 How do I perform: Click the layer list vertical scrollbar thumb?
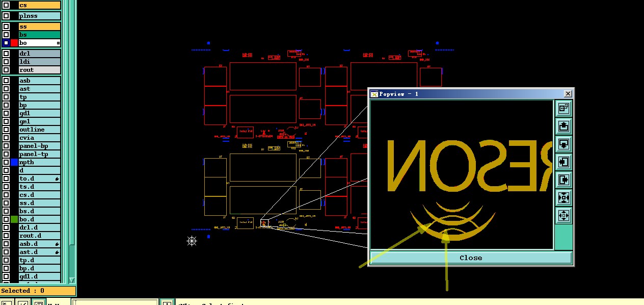(x=72, y=122)
